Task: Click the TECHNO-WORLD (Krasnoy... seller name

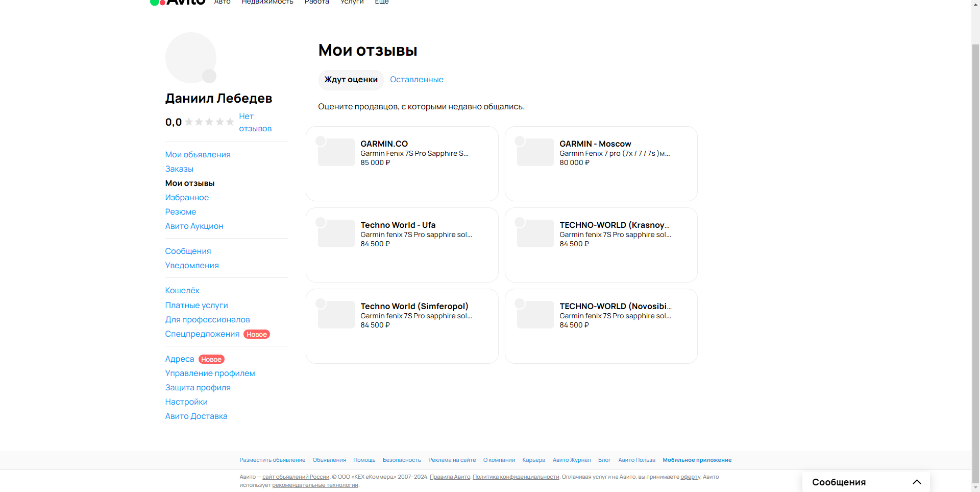Action: pyautogui.click(x=615, y=225)
